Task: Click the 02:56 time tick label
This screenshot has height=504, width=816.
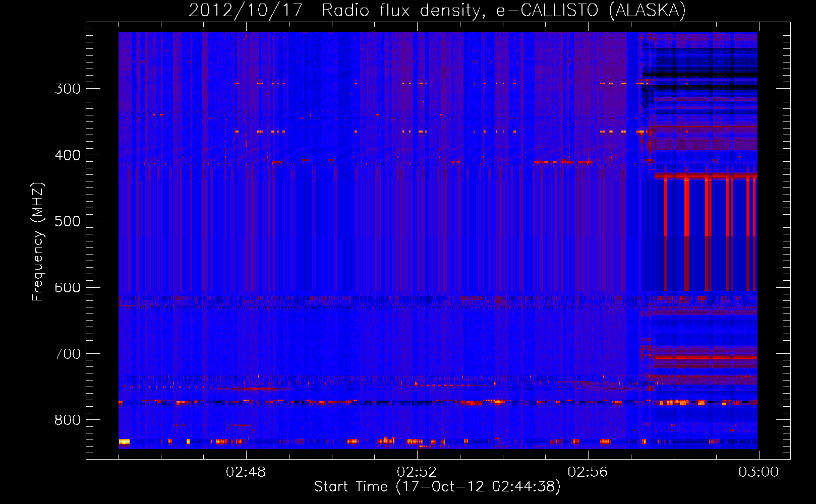Action: (588, 472)
